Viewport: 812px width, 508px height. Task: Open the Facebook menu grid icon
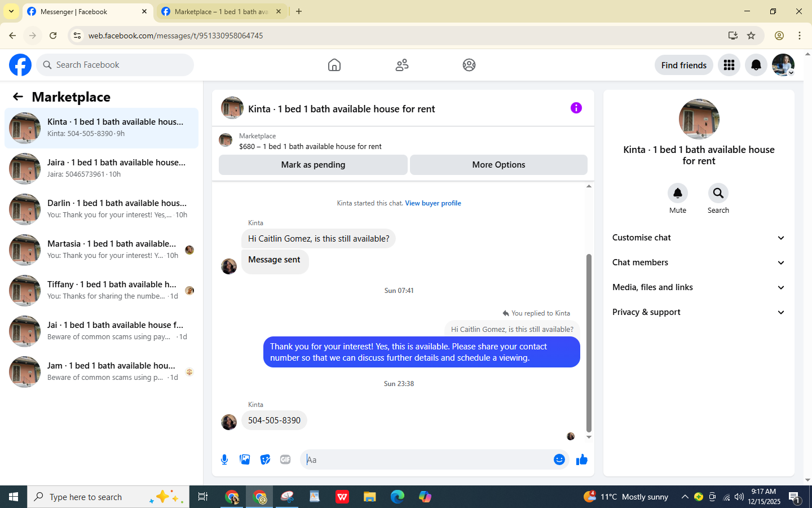click(729, 65)
